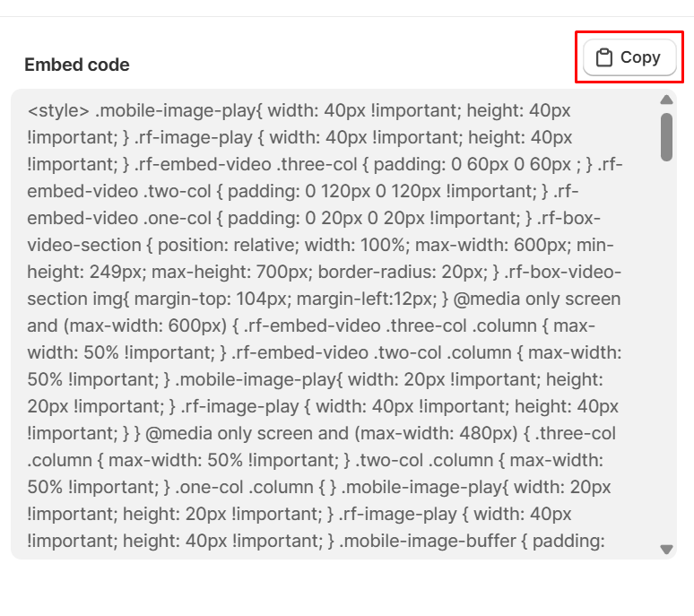Click the scrollbar track below the thumb
Screen dimensions: 694x616
click(x=666, y=359)
